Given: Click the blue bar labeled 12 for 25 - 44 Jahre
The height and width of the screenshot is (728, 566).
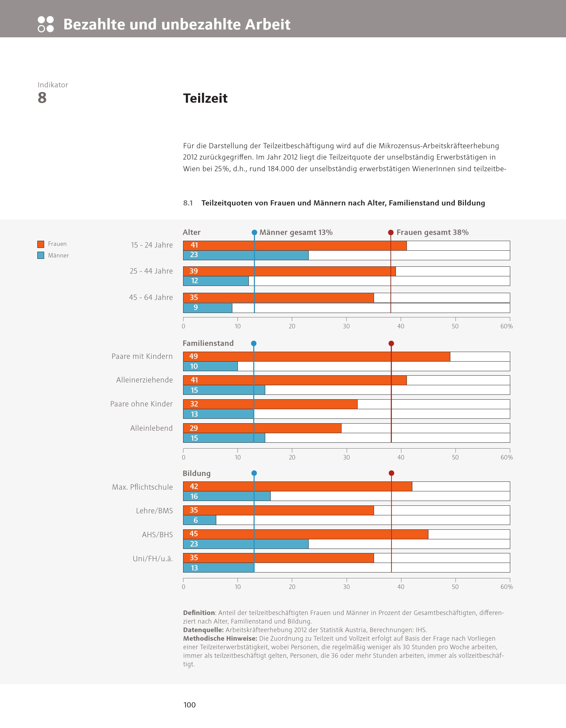Looking at the screenshot, I should pyautogui.click(x=216, y=281).
